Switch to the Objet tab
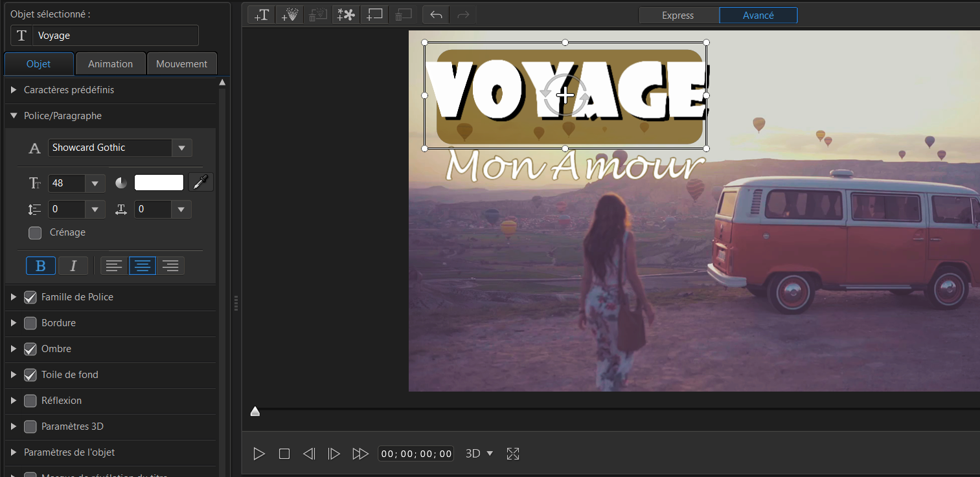Image resolution: width=980 pixels, height=477 pixels. 39,63
